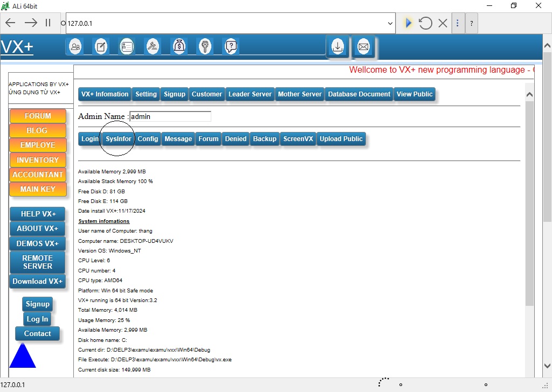Click the Download VX+ button in the sidebar
552x392 pixels.
[x=37, y=281]
